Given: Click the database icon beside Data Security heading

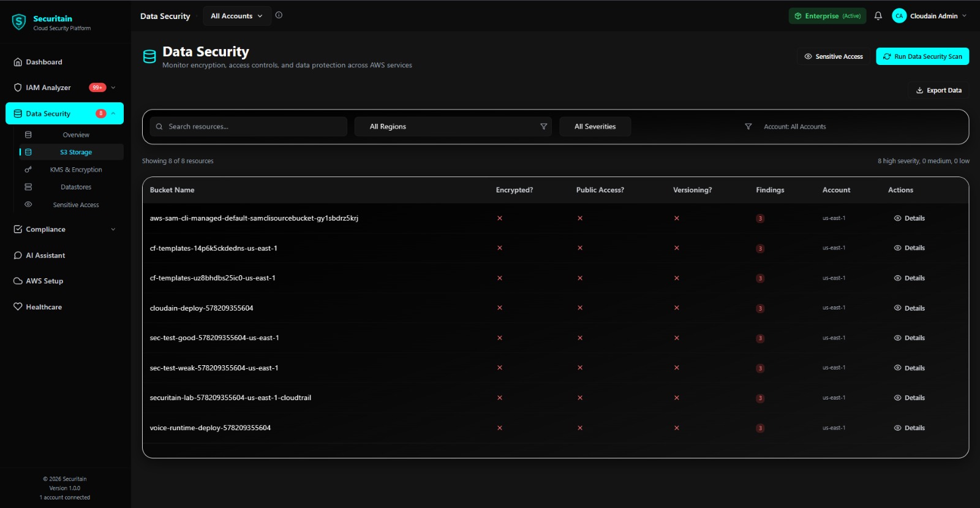Looking at the screenshot, I should (x=149, y=57).
